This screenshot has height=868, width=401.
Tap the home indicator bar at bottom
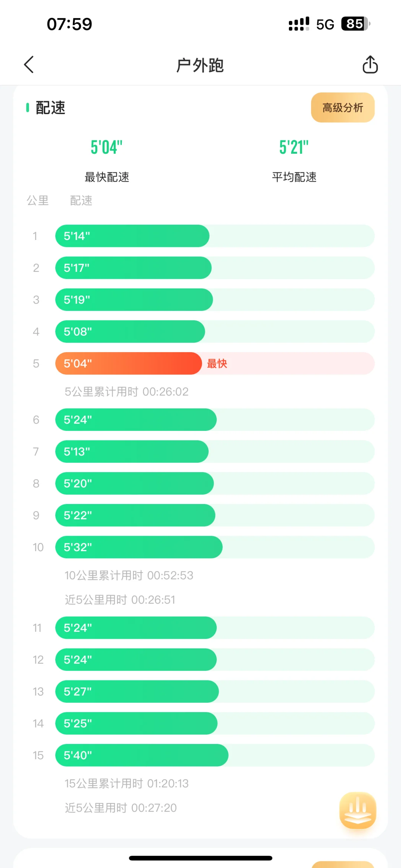pyautogui.click(x=200, y=858)
